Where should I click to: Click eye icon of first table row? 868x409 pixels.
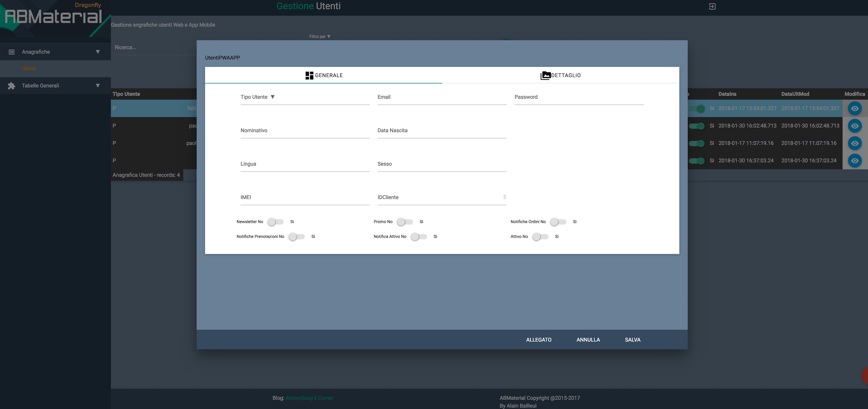tap(855, 108)
